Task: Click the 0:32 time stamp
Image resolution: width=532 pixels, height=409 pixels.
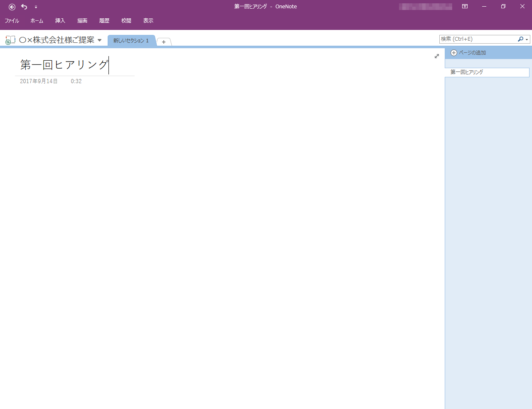Action: coord(76,81)
